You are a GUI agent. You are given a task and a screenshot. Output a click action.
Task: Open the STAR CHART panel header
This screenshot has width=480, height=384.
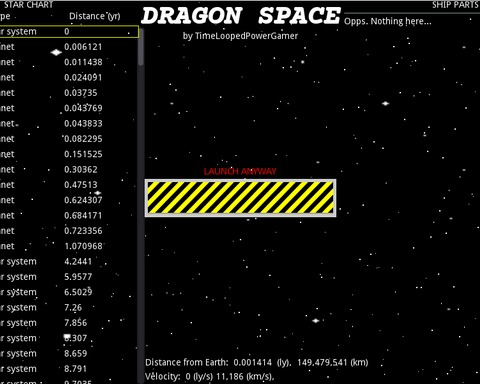pos(28,5)
